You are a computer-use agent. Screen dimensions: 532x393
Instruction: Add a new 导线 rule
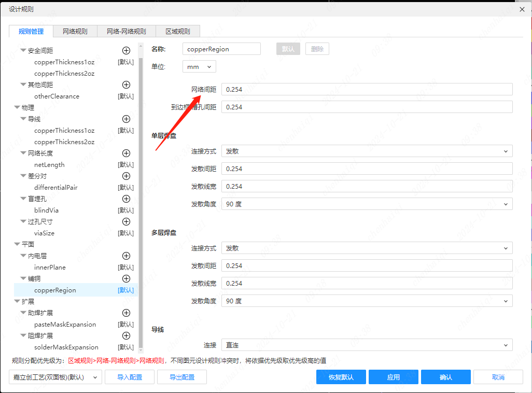[126, 119]
